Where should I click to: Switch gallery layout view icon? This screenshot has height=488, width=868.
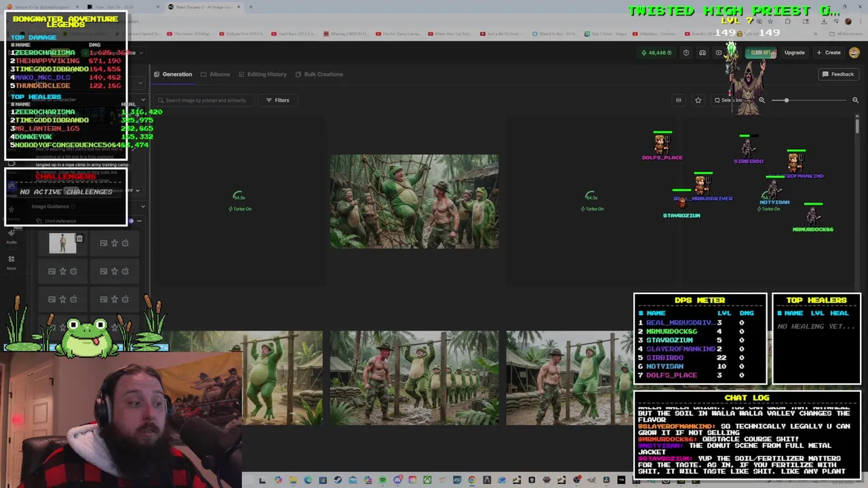678,100
